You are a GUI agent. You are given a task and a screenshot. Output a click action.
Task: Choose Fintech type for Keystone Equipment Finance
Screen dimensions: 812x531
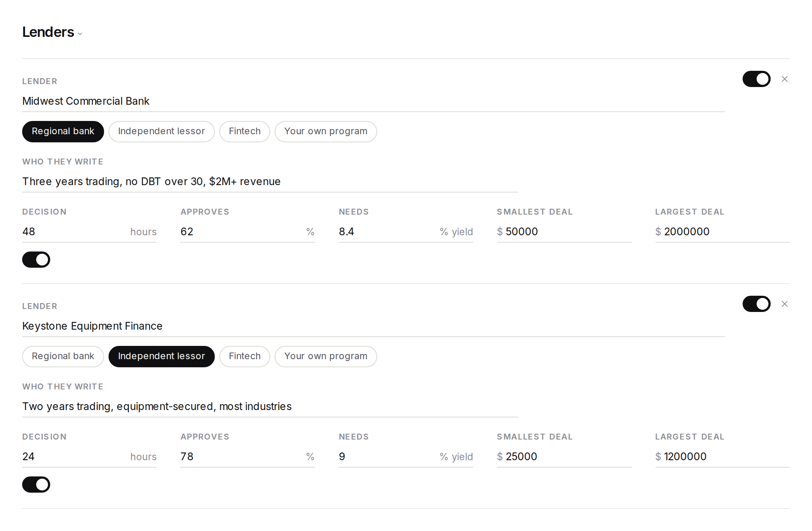point(245,356)
